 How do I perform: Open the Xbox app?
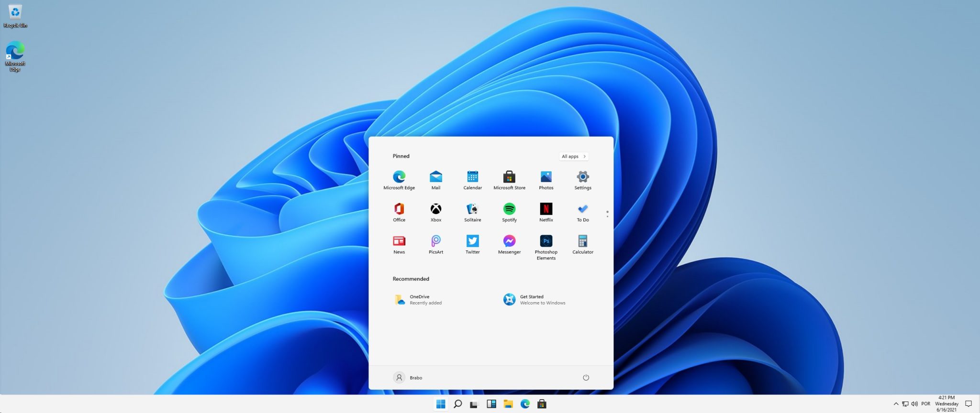(x=435, y=212)
